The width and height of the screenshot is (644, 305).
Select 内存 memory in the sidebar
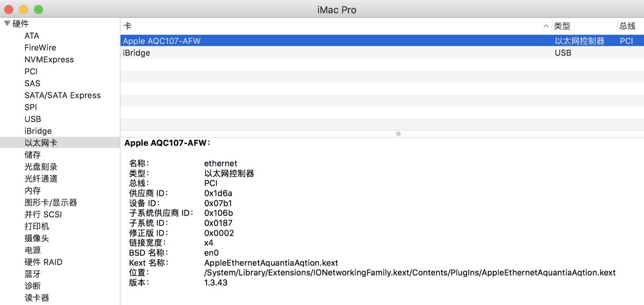(32, 190)
